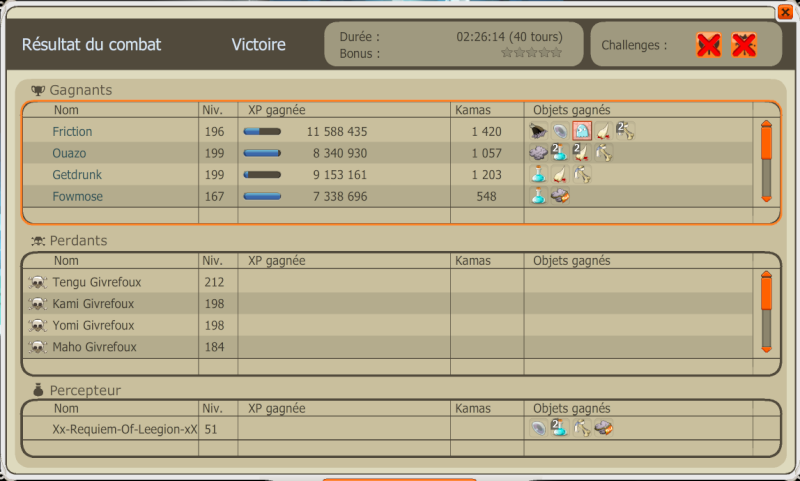Inspect Getdrunk's white fang loot
Screen dimensions: 800x481
[560, 174]
